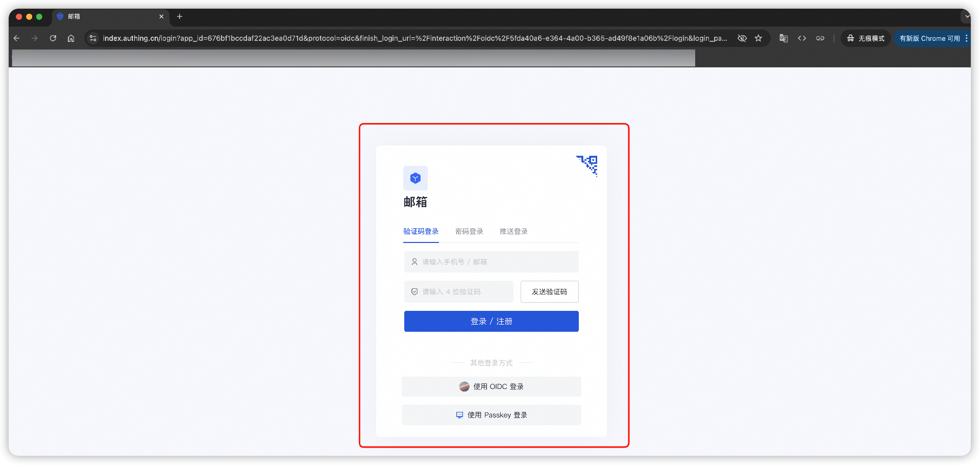Close the 邮箱 browser tab
The width and height of the screenshot is (980, 465).
(x=161, y=16)
